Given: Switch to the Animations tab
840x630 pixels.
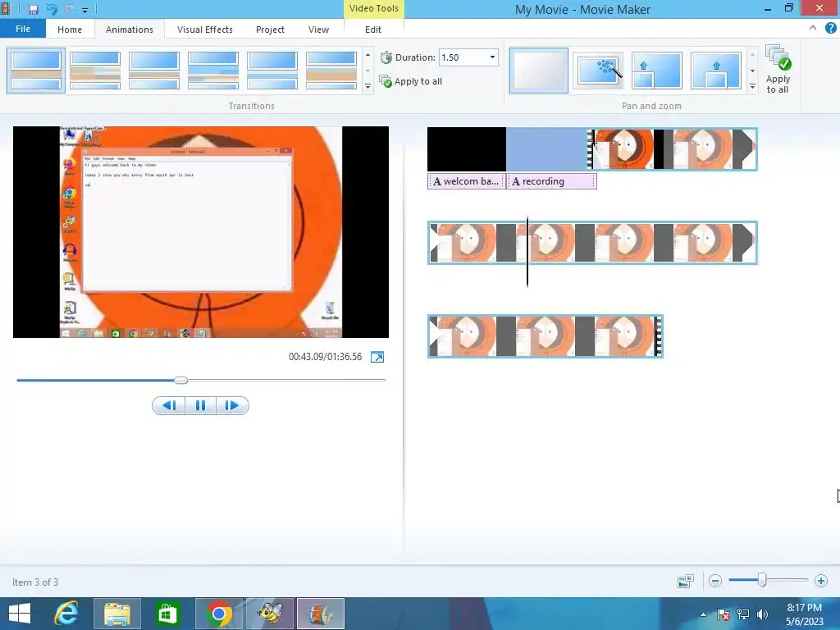Looking at the screenshot, I should (x=129, y=30).
